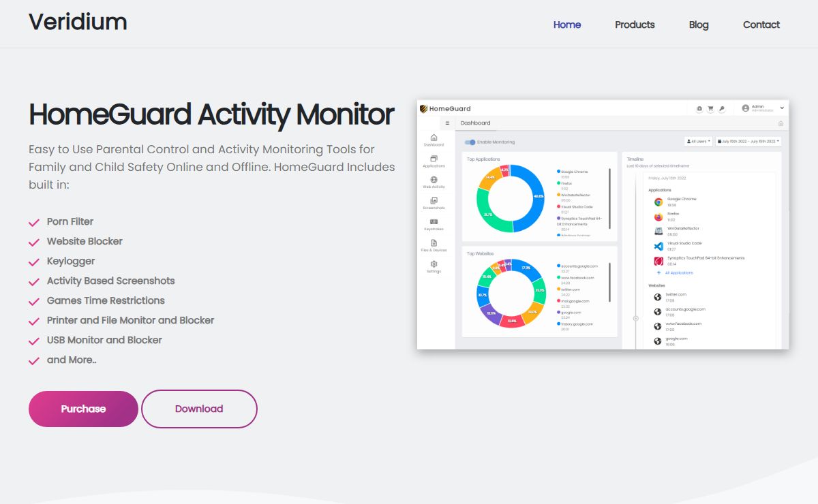Open the Dashboard sidebar icon in HomeGuard preview

pos(434,138)
